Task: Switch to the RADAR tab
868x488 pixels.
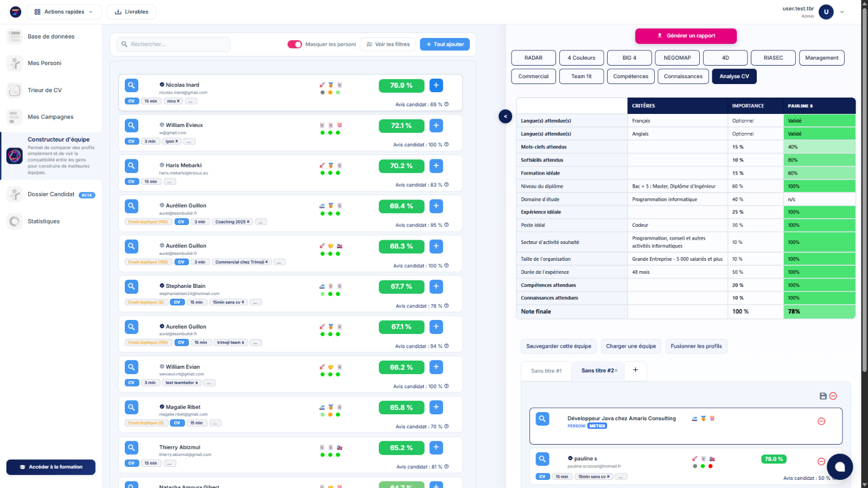Action: (x=534, y=58)
